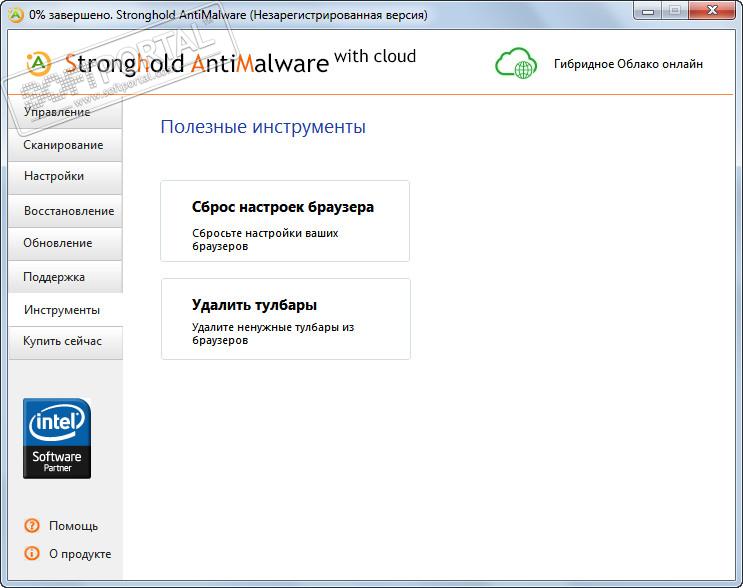Image resolution: width=743 pixels, height=588 pixels.
Task: Open the Помощь link
Action: [73, 526]
